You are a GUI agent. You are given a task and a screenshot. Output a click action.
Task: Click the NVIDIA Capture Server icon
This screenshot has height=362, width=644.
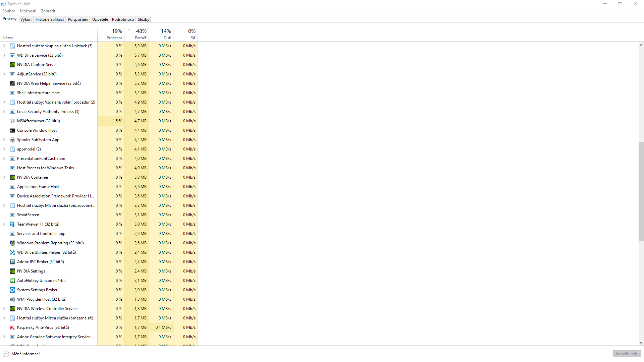click(x=12, y=65)
